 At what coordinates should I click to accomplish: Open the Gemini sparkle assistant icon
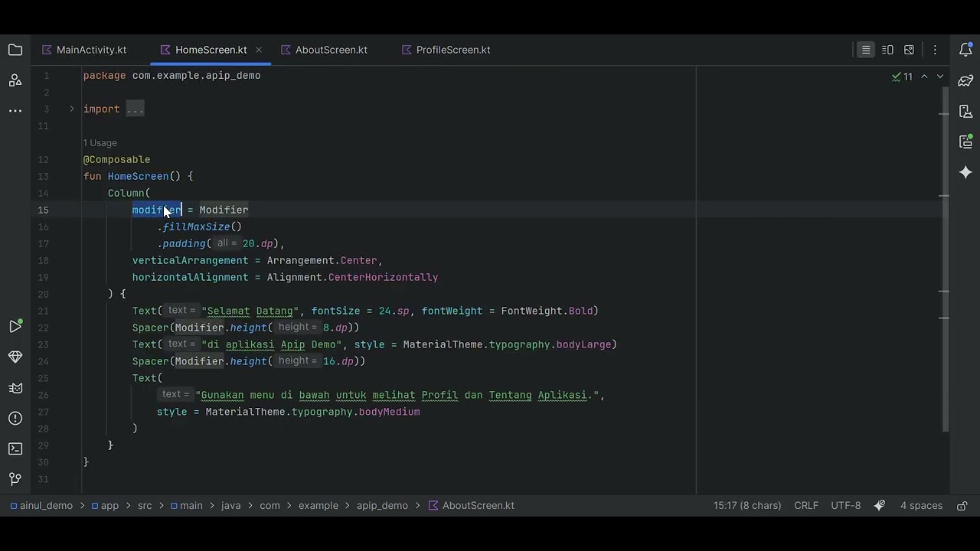click(x=965, y=172)
